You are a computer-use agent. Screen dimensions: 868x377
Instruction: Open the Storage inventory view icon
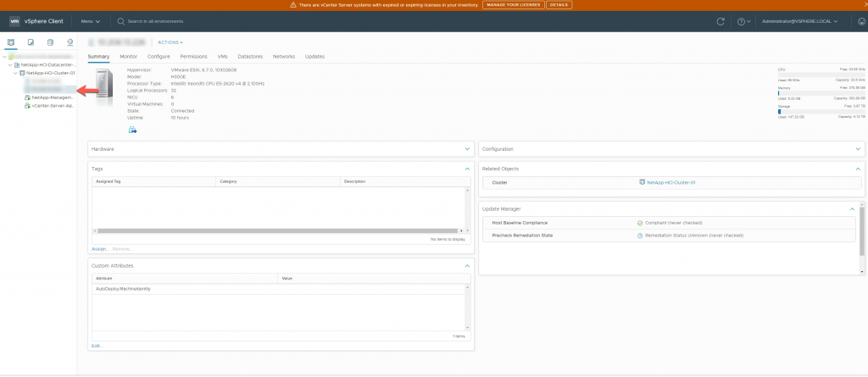click(x=50, y=42)
